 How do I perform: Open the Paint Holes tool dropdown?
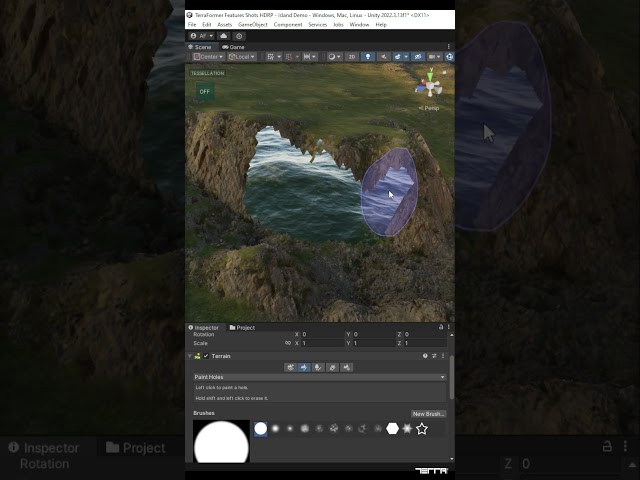[x=320, y=377]
